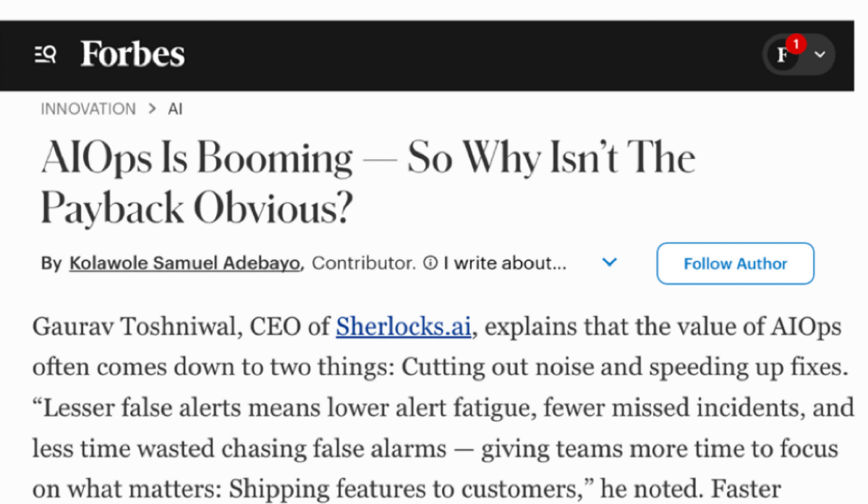868x504 pixels.
Task: Open the F profile avatar
Action: point(782,56)
